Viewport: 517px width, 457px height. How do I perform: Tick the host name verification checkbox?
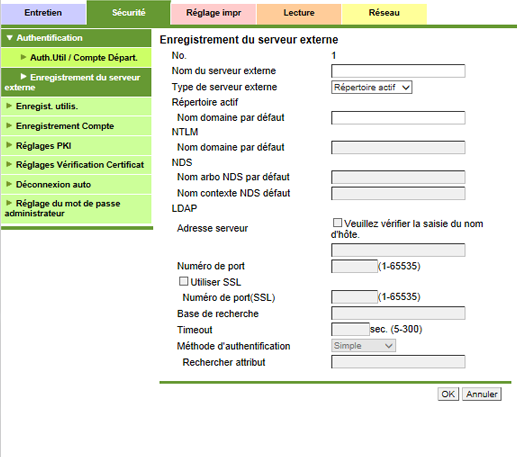[x=337, y=223]
